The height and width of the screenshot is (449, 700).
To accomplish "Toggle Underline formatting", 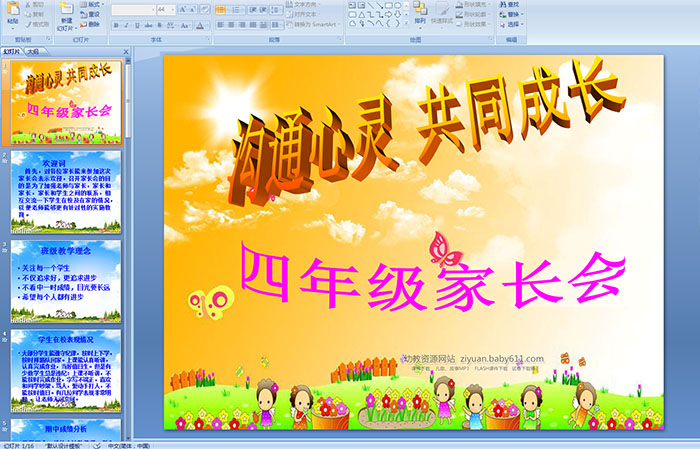I will coord(137,25).
